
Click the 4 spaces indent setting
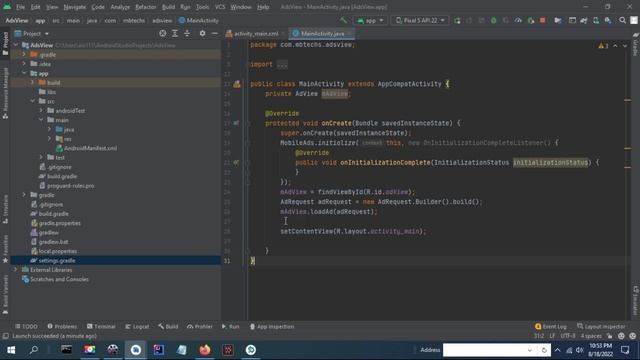click(x=591, y=336)
